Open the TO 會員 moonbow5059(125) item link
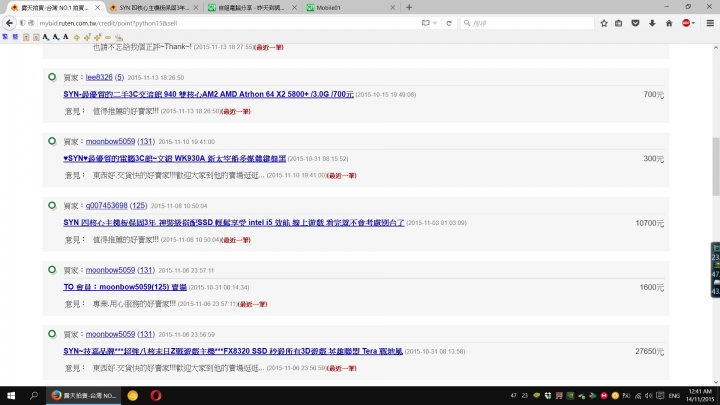This screenshot has width=720, height=405. pos(125,287)
